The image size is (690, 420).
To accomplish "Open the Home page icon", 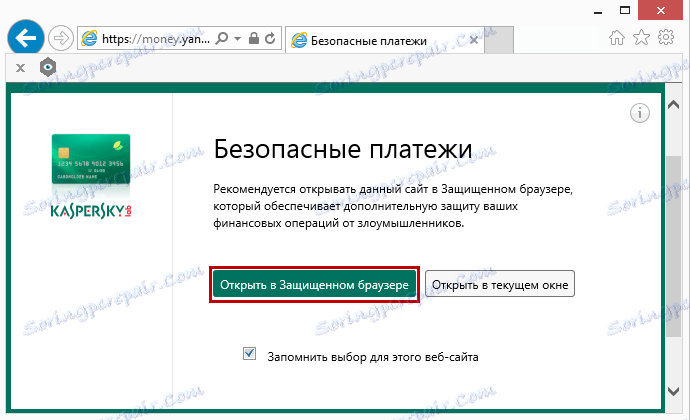I will pos(617,38).
